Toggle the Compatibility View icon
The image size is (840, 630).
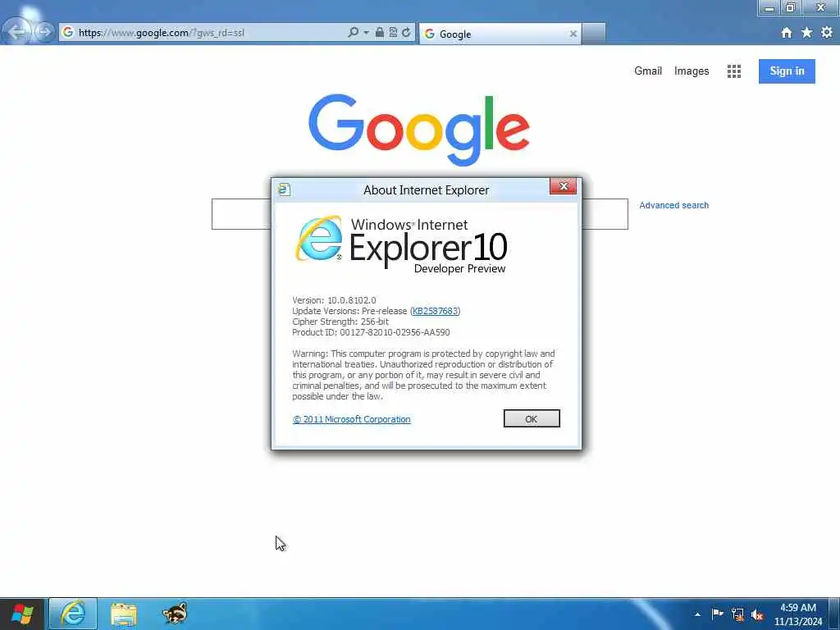click(x=393, y=32)
